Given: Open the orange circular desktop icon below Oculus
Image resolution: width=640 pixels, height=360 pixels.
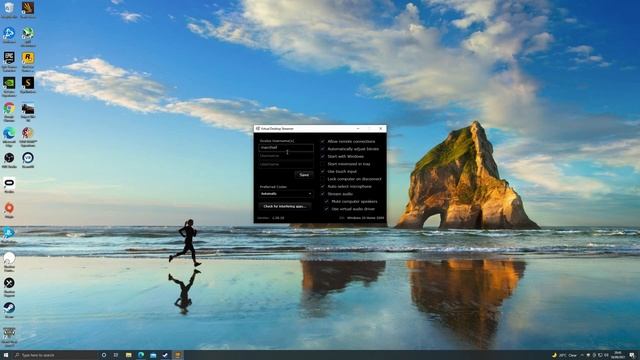Looking at the screenshot, I should [9, 210].
